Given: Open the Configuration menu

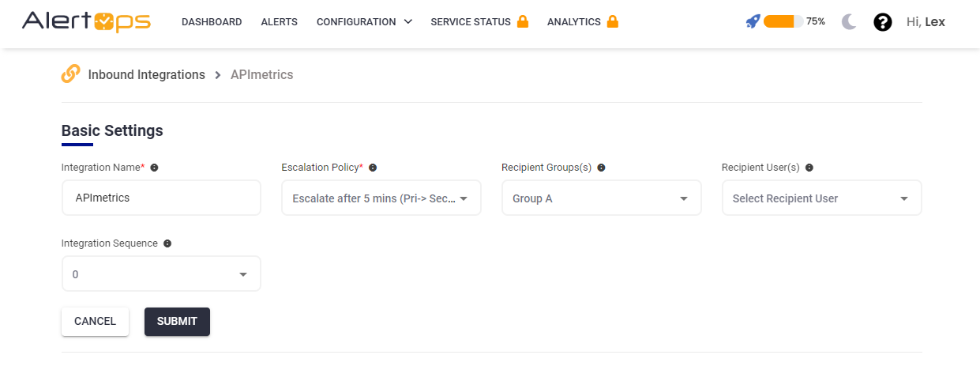Looking at the screenshot, I should [364, 22].
